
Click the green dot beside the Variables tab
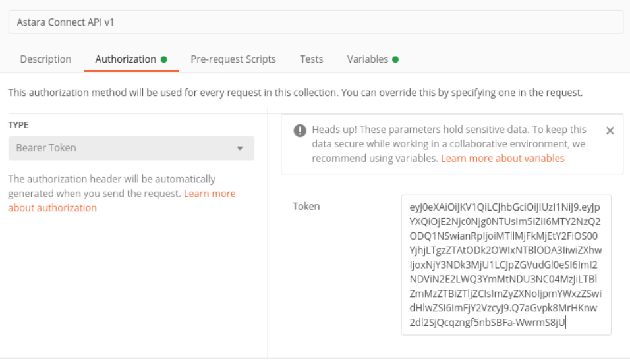(395, 59)
